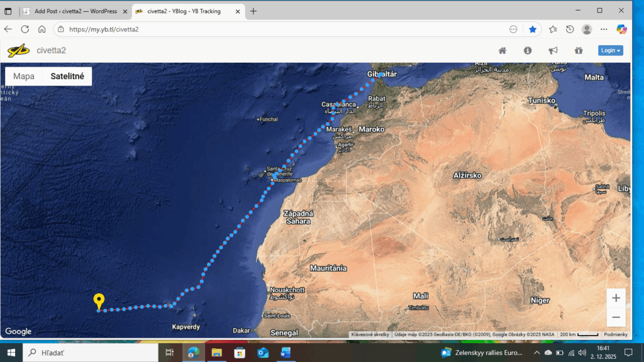Select Satelitné map view
The image size is (644, 362).
point(67,76)
